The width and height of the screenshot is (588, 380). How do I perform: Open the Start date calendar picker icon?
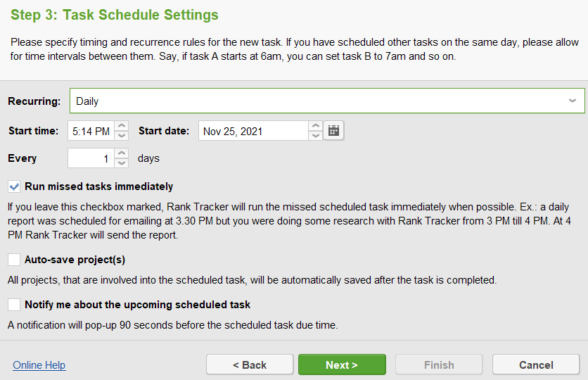coord(333,131)
